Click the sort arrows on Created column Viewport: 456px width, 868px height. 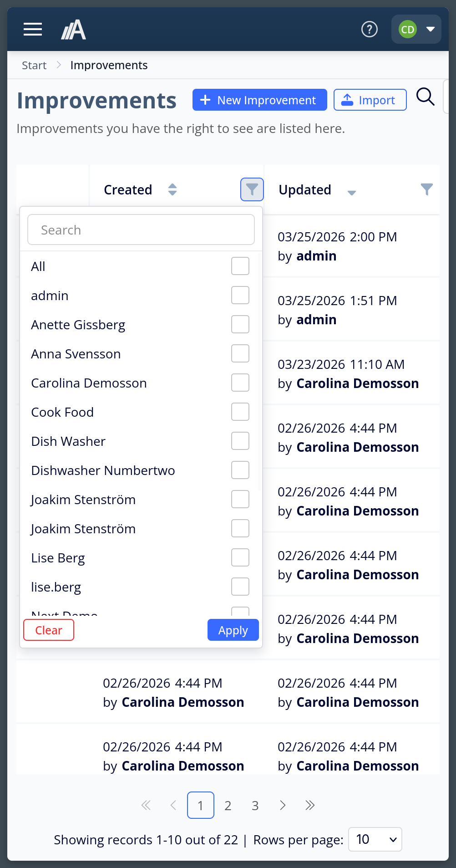point(172,189)
